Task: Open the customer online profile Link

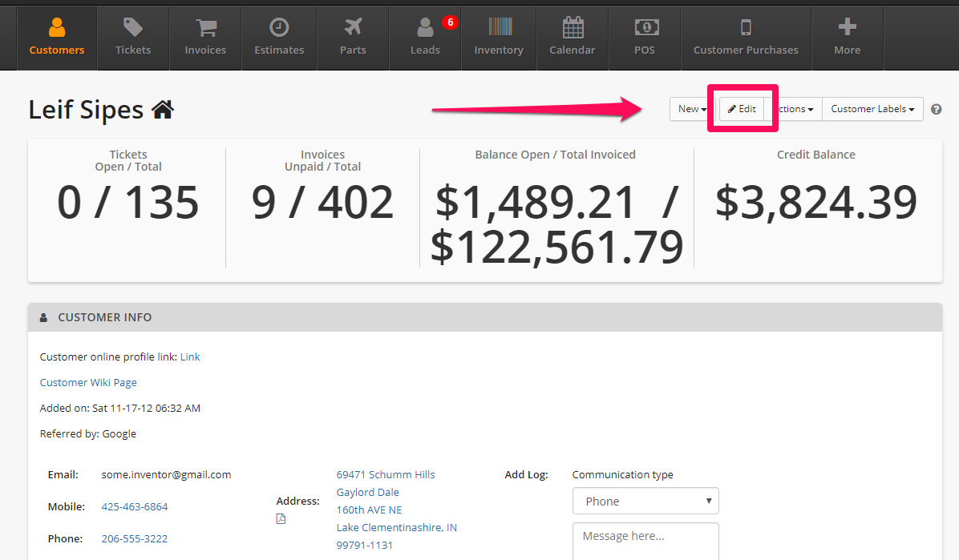Action: (x=190, y=357)
